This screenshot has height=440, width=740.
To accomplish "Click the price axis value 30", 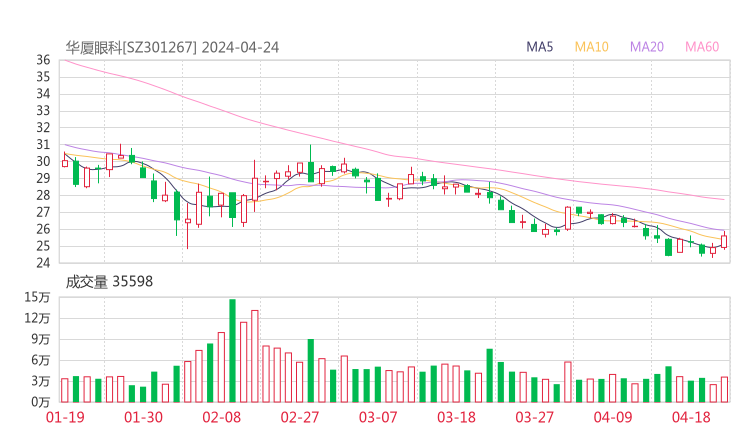I will point(43,161).
